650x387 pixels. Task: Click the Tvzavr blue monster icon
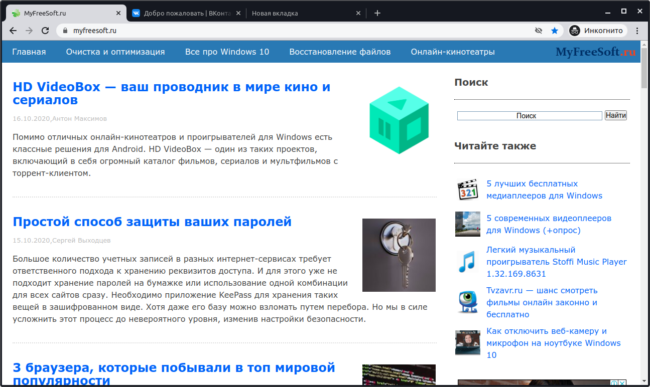click(468, 301)
